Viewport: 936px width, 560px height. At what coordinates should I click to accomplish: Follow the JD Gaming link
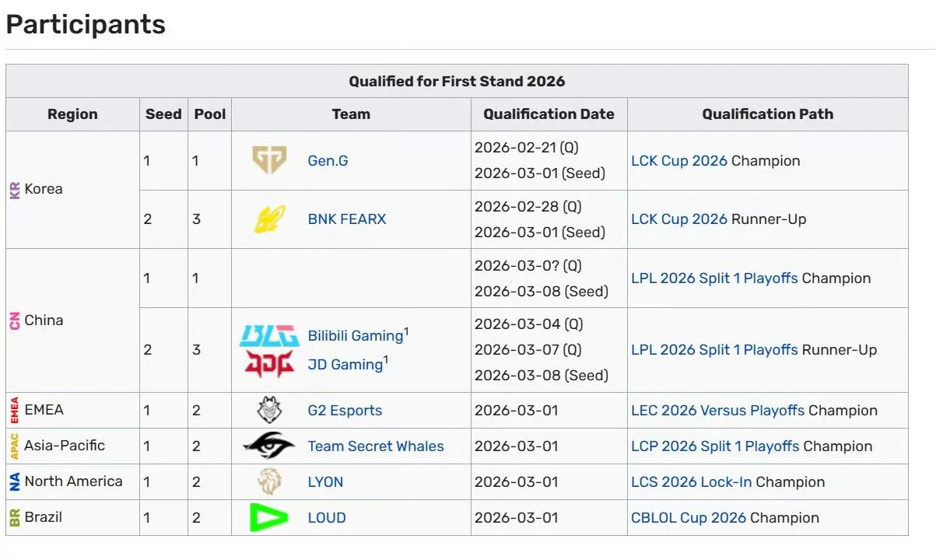345,364
